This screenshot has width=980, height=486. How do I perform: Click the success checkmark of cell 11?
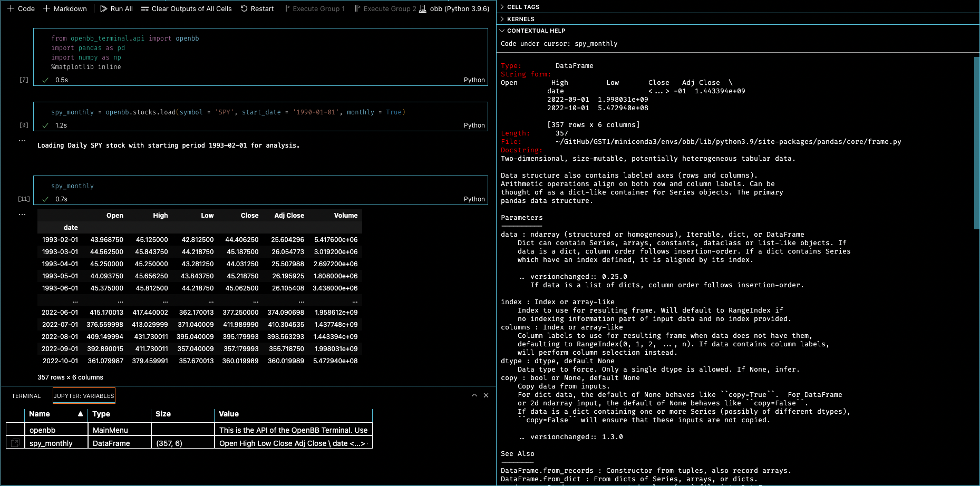pyautogui.click(x=45, y=199)
